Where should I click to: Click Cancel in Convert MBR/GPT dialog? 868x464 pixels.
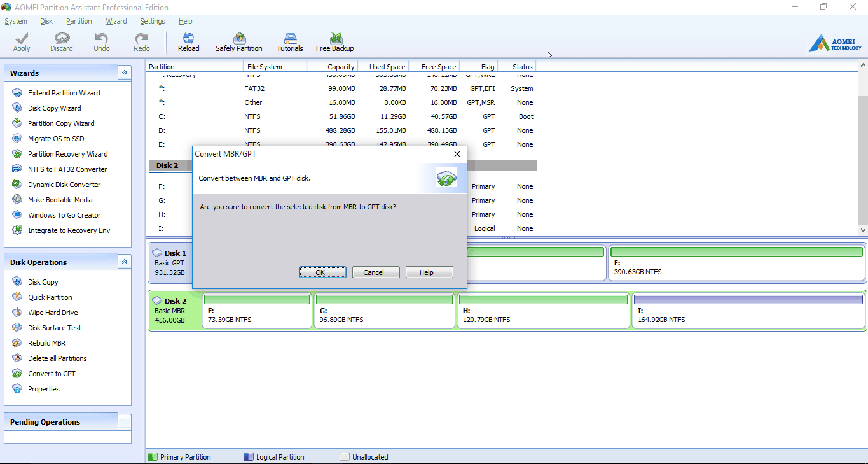[376, 272]
